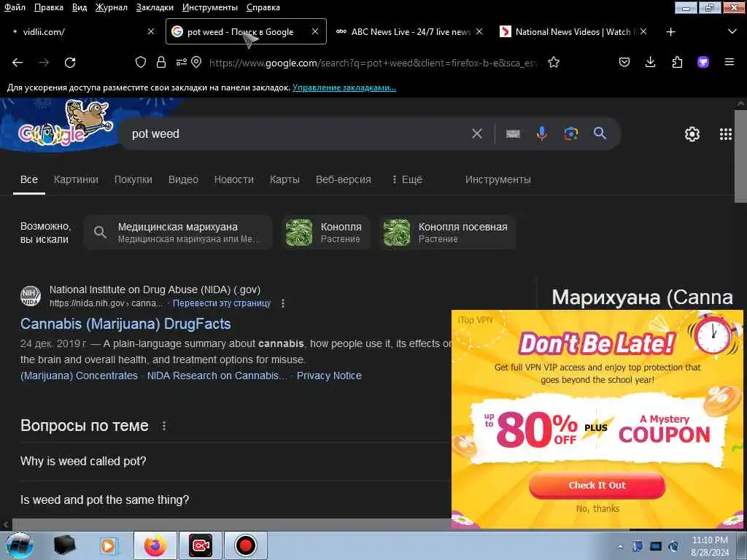Dismiss the VPN ad with No, thanks
747x560 pixels.
tap(597, 508)
